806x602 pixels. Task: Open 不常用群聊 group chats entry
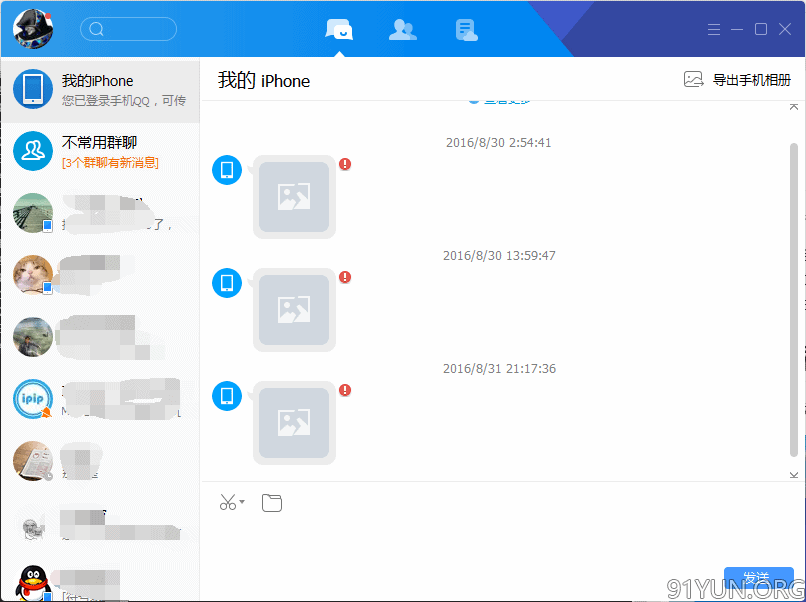click(x=100, y=151)
